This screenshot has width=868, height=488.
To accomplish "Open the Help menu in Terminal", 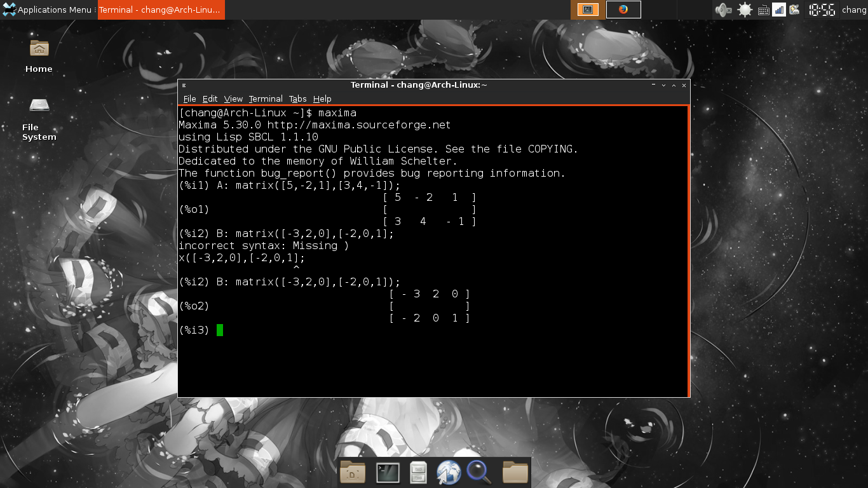I will click(x=322, y=98).
